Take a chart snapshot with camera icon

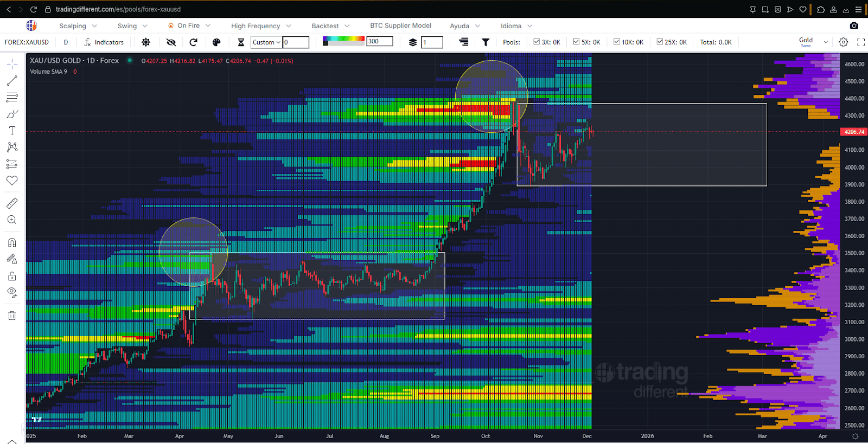pyautogui.click(x=854, y=25)
